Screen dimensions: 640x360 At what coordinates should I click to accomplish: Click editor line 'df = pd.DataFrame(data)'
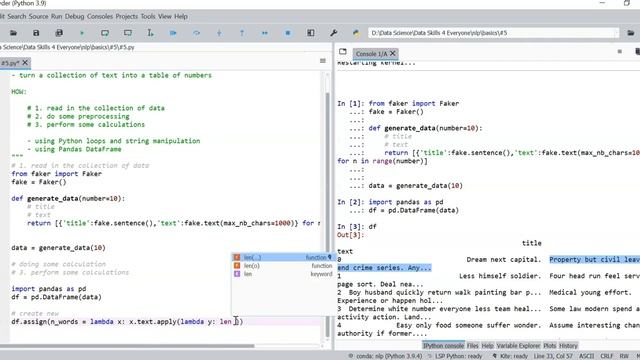[x=56, y=297]
